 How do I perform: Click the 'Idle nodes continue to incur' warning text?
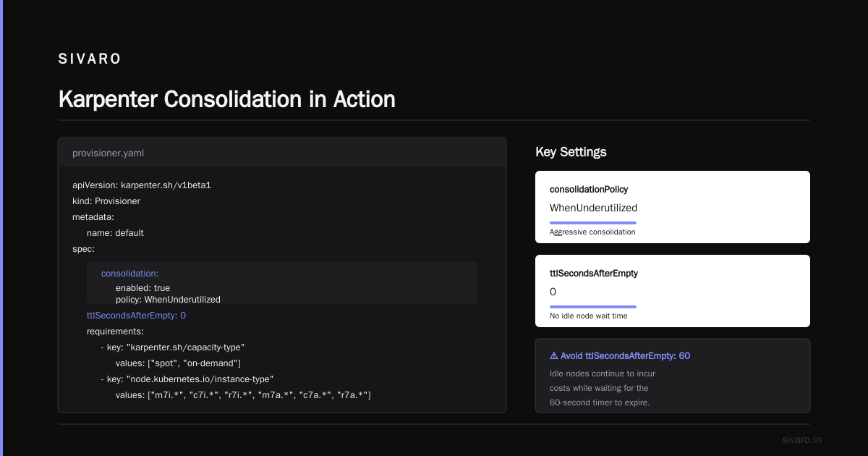tap(603, 373)
